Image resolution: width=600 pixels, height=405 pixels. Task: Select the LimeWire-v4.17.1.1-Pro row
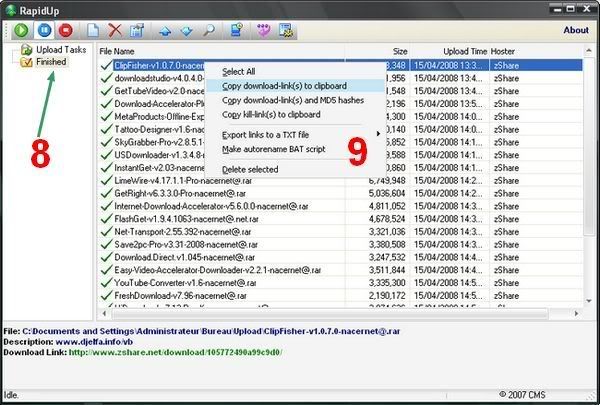341,180
